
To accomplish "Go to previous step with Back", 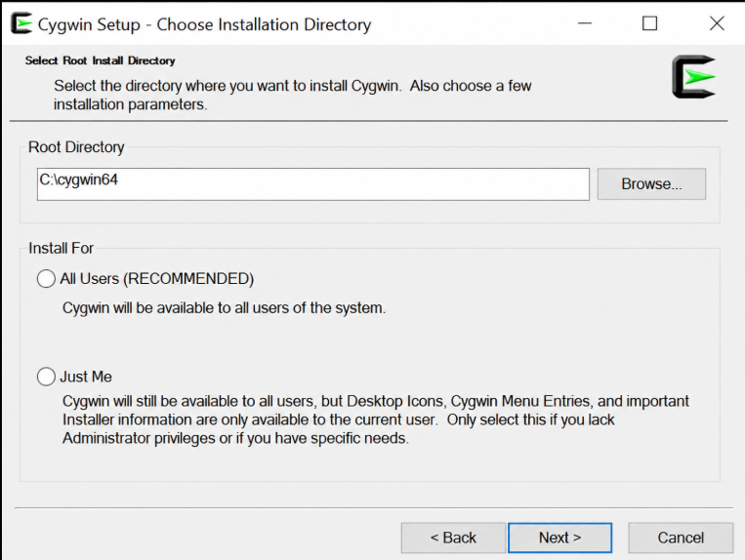I will 453,538.
